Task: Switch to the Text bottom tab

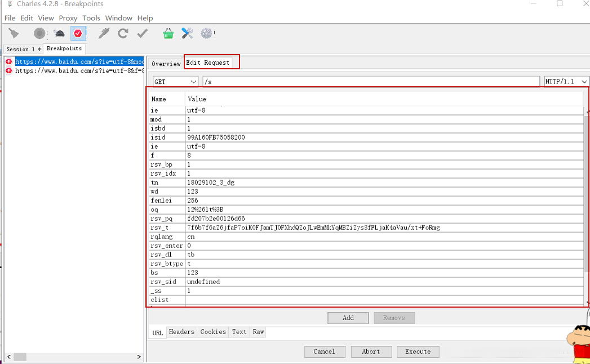Action: tap(239, 332)
